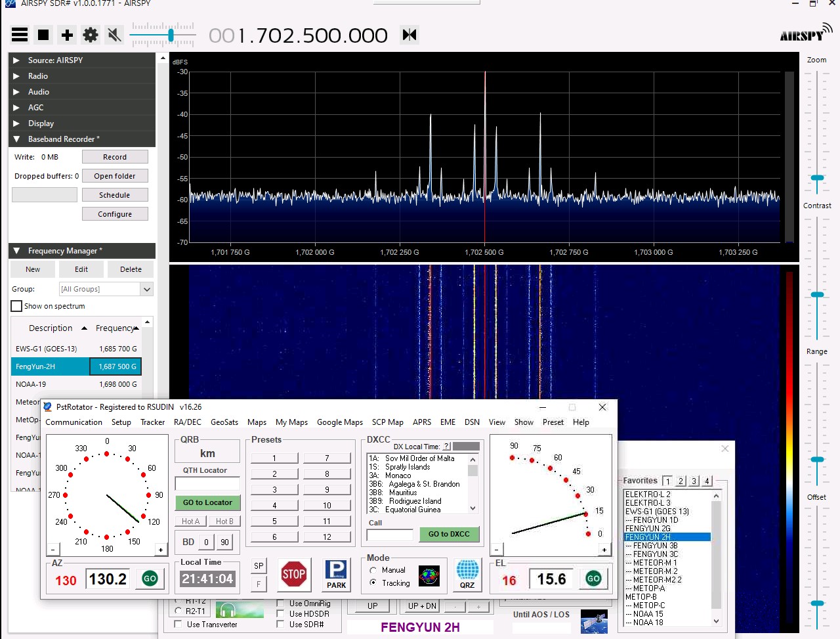Click the DX Local Time question mark button

[x=447, y=447]
